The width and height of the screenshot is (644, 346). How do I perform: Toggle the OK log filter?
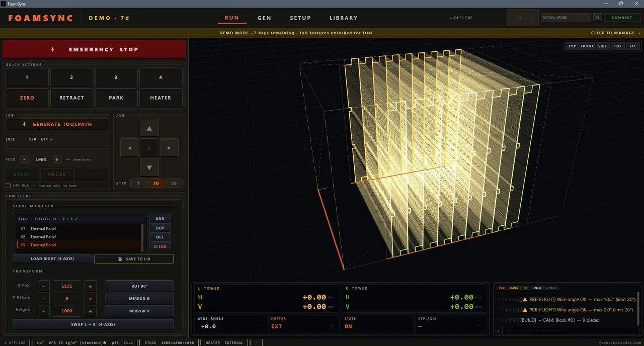pos(525,288)
